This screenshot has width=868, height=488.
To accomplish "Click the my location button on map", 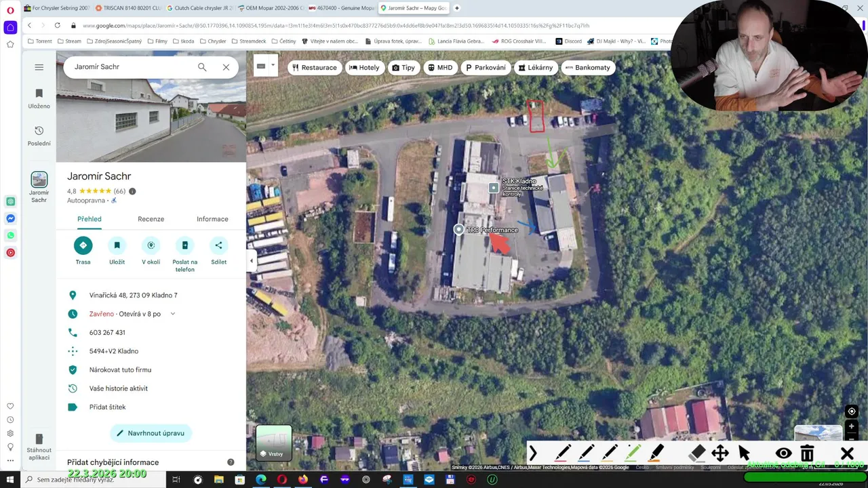I will tap(852, 411).
